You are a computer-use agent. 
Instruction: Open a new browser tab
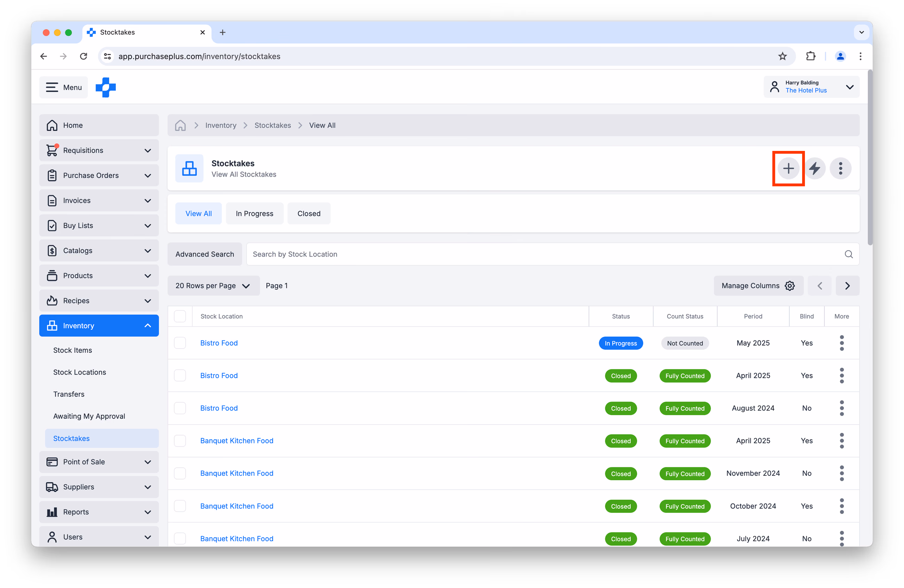tap(223, 32)
